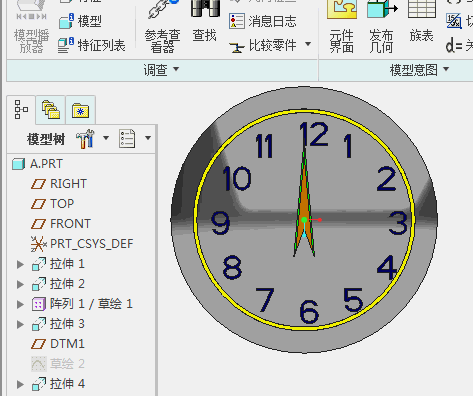
Task: Click the 模型 info icon
Action: point(66,22)
